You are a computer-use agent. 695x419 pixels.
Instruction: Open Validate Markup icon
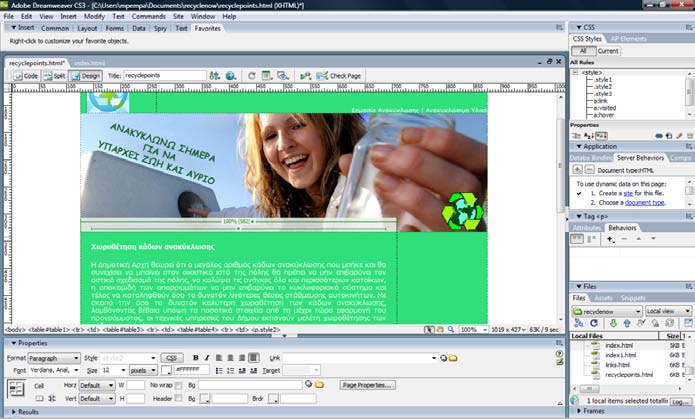tap(305, 76)
